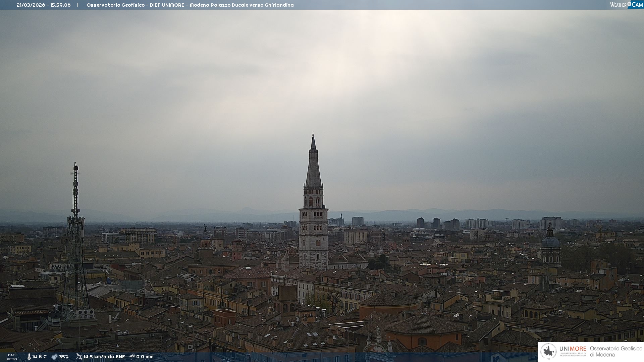
Task: Click the UNIMORE wordmark text
Action: click(573, 349)
